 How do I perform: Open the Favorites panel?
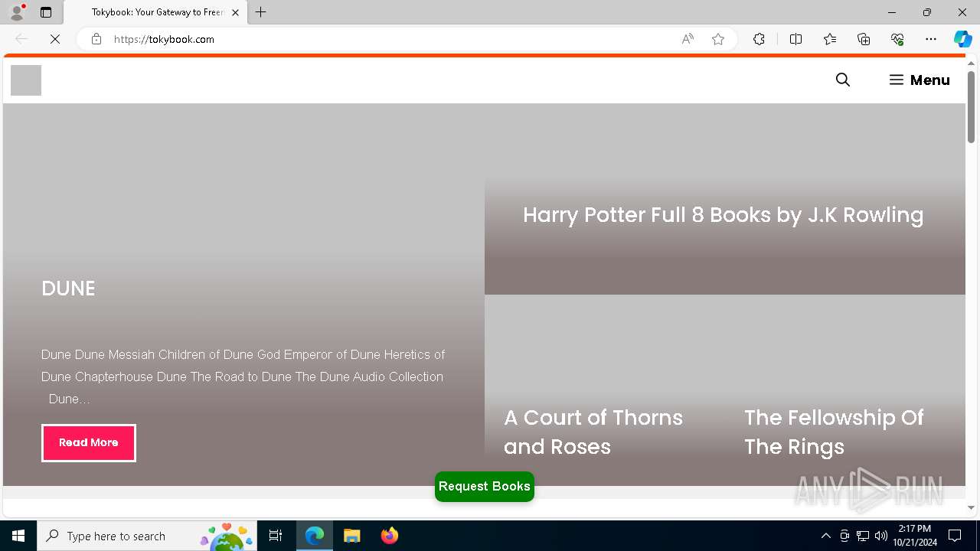pos(830,39)
